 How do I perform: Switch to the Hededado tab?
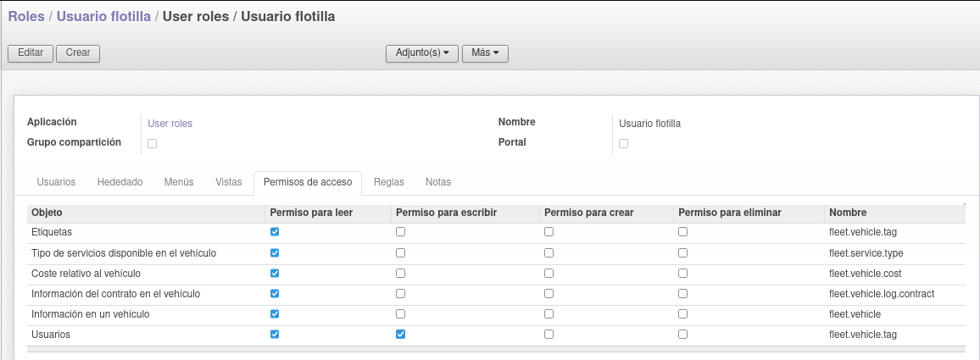(x=120, y=182)
